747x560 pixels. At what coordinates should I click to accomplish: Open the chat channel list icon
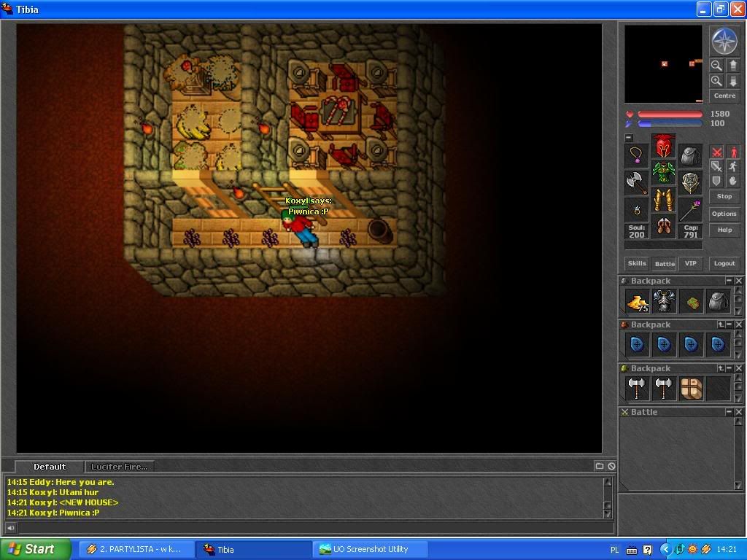coord(600,466)
